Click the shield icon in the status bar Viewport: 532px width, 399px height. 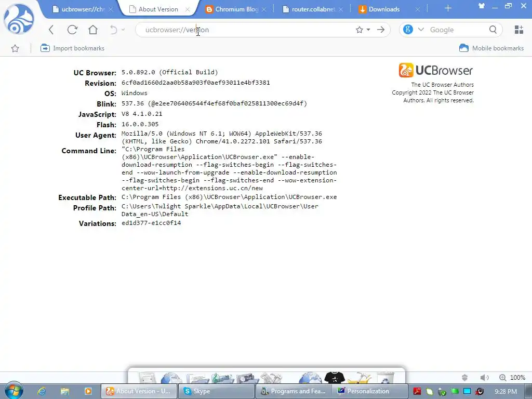pos(465,378)
